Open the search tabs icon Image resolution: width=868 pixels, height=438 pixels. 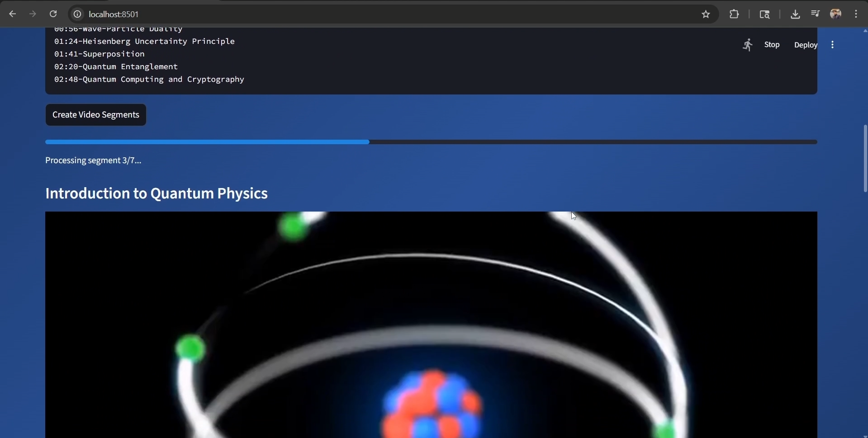pos(765,14)
